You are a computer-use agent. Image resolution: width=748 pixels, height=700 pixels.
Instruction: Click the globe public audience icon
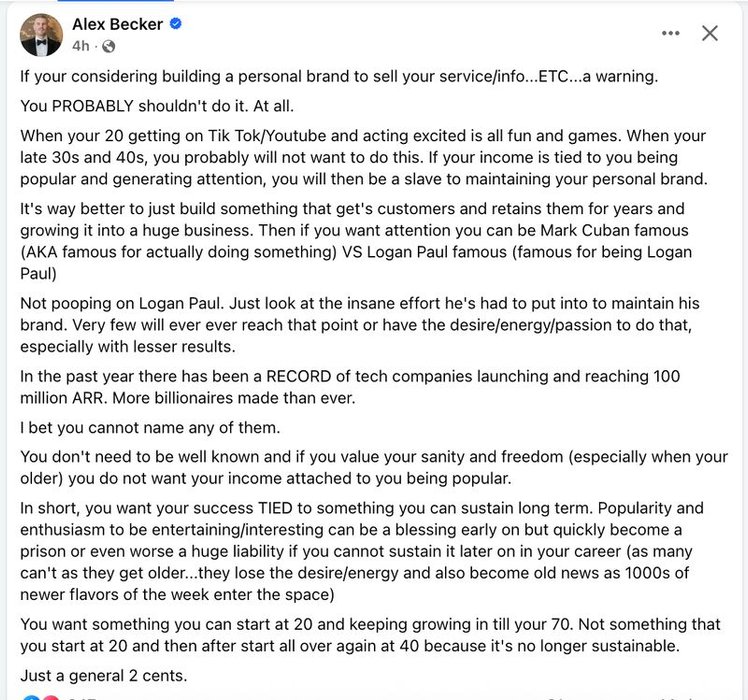point(108,46)
